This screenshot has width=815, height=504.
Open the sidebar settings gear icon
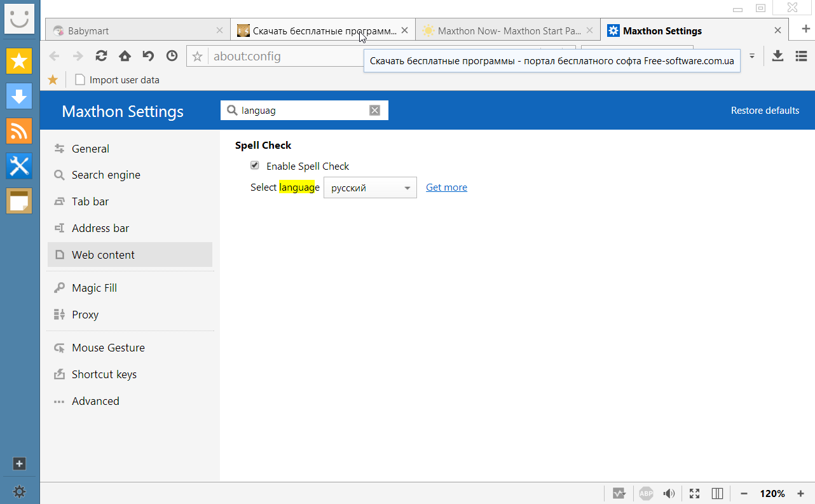(x=19, y=491)
